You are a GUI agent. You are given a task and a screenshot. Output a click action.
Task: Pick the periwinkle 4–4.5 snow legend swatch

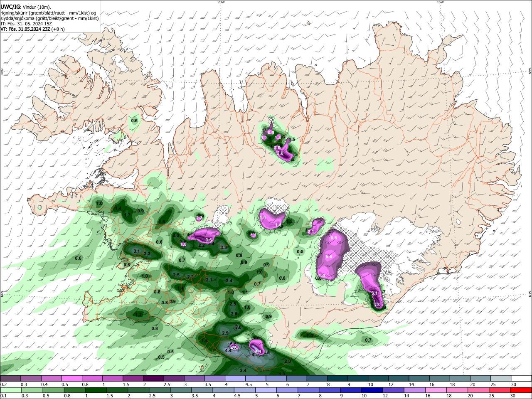click(x=235, y=378)
